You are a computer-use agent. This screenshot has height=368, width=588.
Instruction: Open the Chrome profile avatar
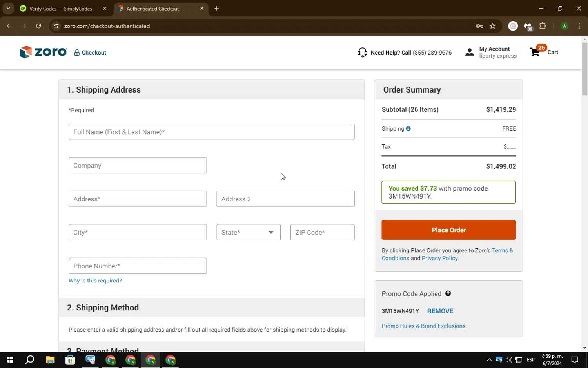click(x=564, y=26)
